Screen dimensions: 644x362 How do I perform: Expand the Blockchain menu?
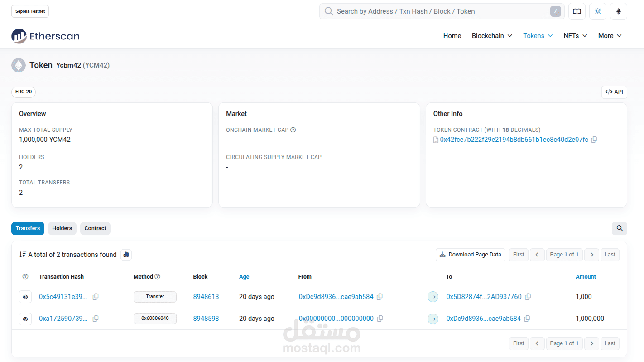click(x=492, y=36)
